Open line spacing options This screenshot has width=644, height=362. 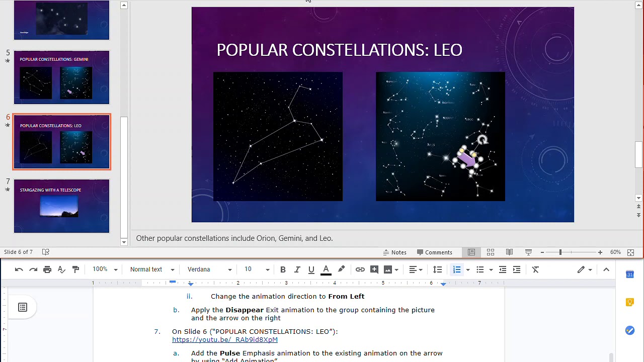pos(438,269)
